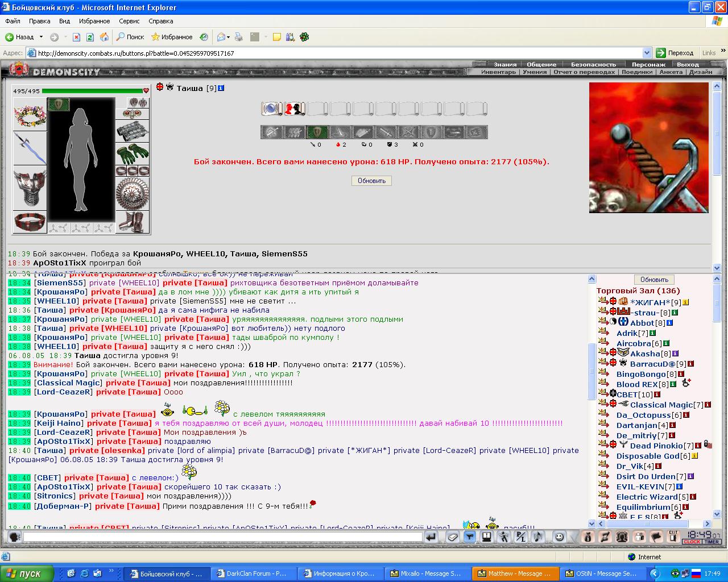Click the ICQ flower toolbar icon
Image resolution: width=728 pixels, height=582 pixels.
304,37
